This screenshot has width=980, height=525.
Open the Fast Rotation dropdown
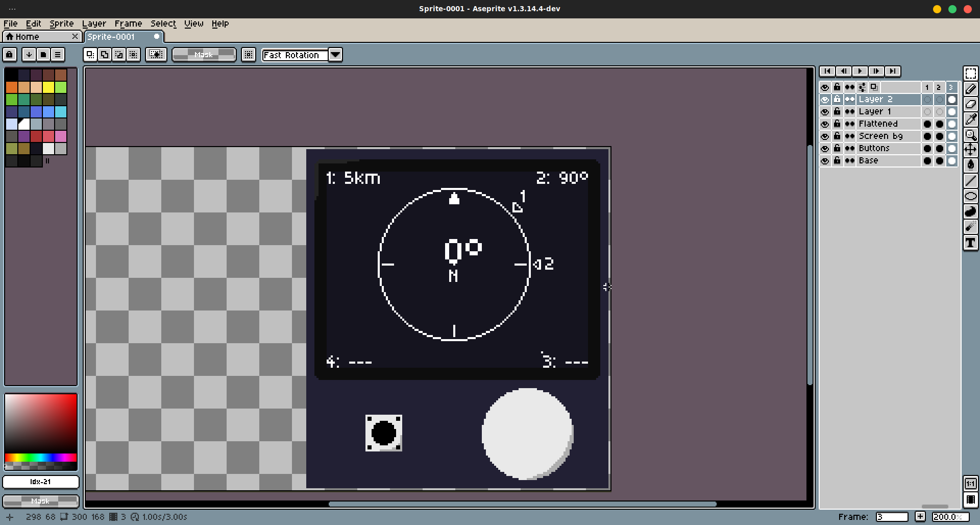coord(335,55)
